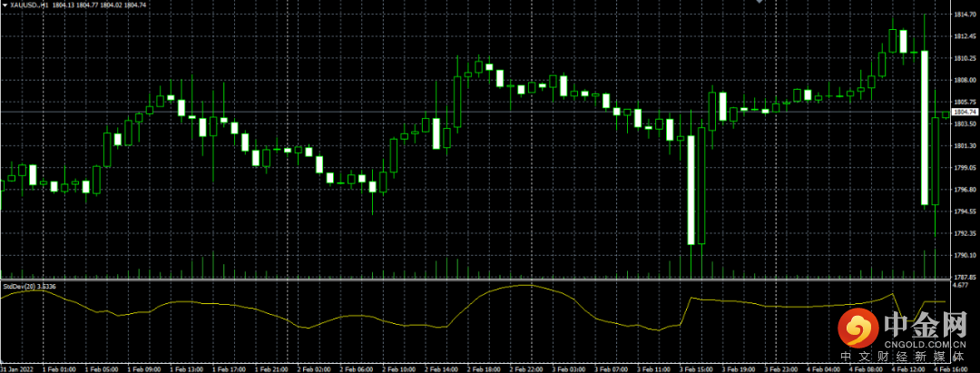Click the 1 Feb 05:00 time label
This screenshot has width=980, height=373.
pos(100,368)
